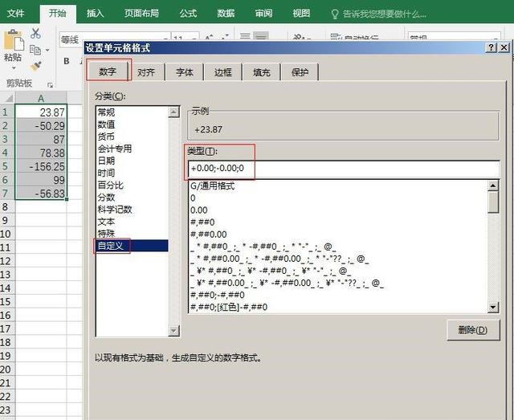Pick the G/通用格式 format entry

(338, 186)
